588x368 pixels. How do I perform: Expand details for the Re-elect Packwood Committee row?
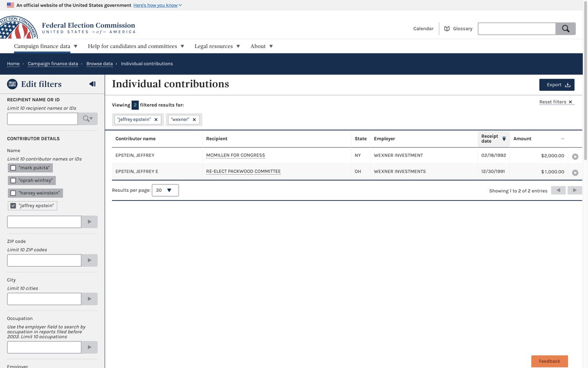click(575, 173)
